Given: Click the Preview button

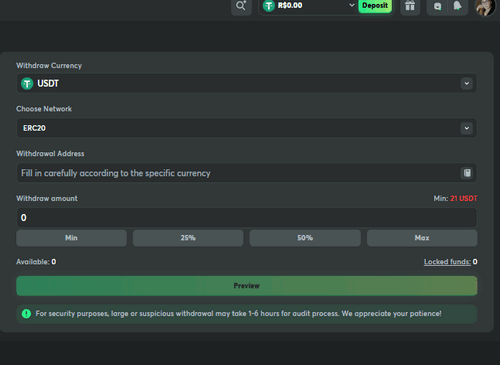Looking at the screenshot, I should [x=247, y=286].
